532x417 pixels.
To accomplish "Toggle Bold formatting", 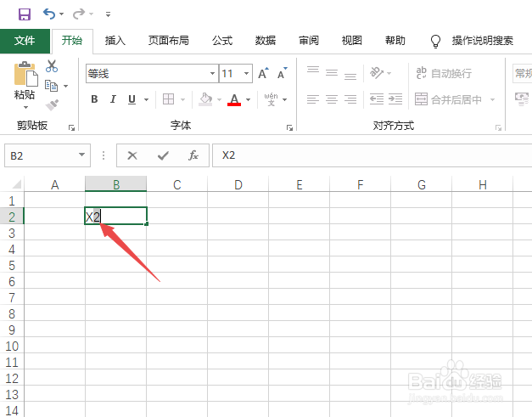I will pyautogui.click(x=94, y=99).
